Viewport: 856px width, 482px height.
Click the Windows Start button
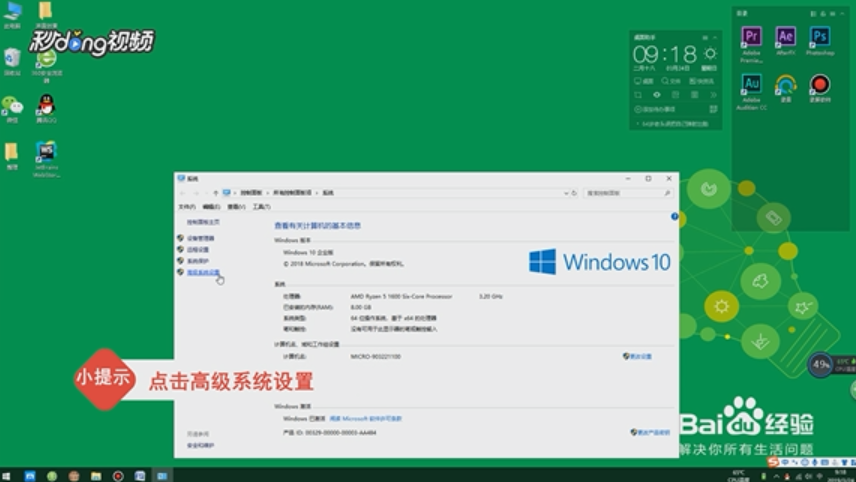tap(6, 476)
